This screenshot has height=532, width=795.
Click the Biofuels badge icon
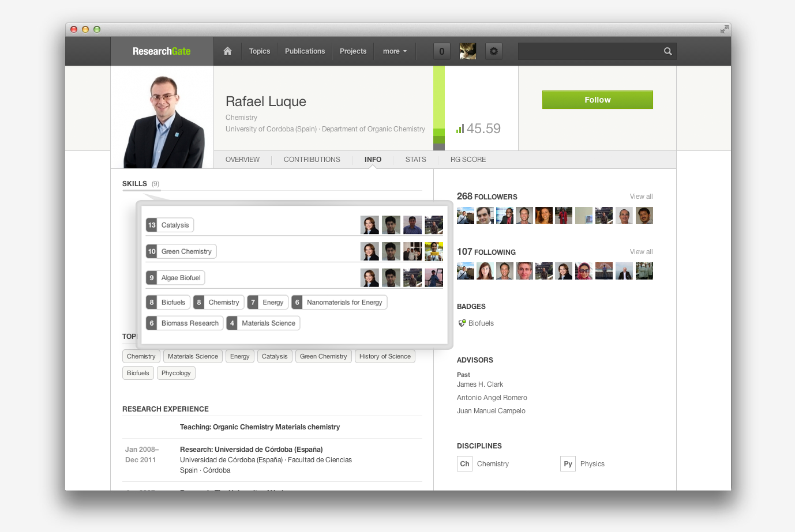point(462,323)
